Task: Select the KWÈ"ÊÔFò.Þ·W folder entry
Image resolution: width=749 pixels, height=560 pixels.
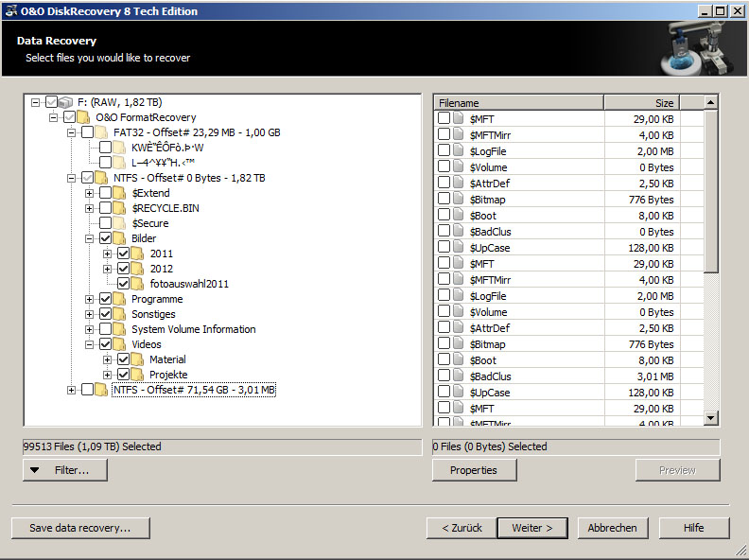Action: point(167,148)
